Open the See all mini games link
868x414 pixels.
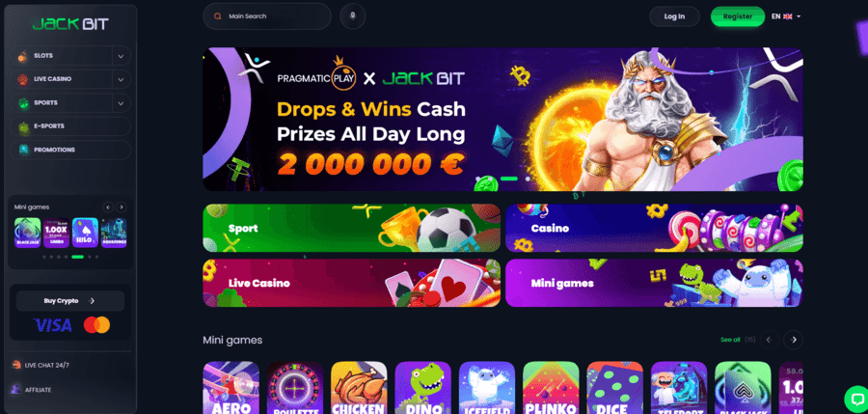pos(730,340)
